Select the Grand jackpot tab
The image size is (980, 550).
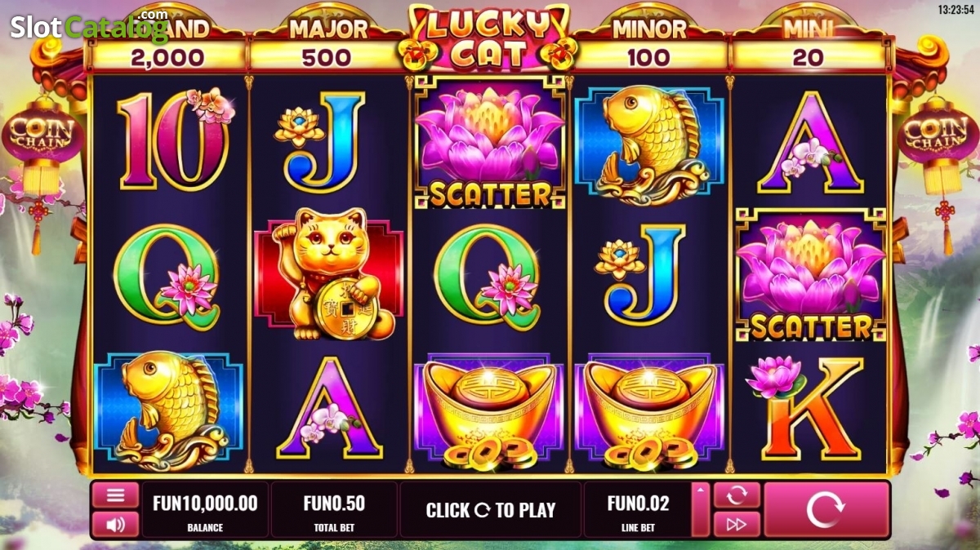pyautogui.click(x=167, y=45)
